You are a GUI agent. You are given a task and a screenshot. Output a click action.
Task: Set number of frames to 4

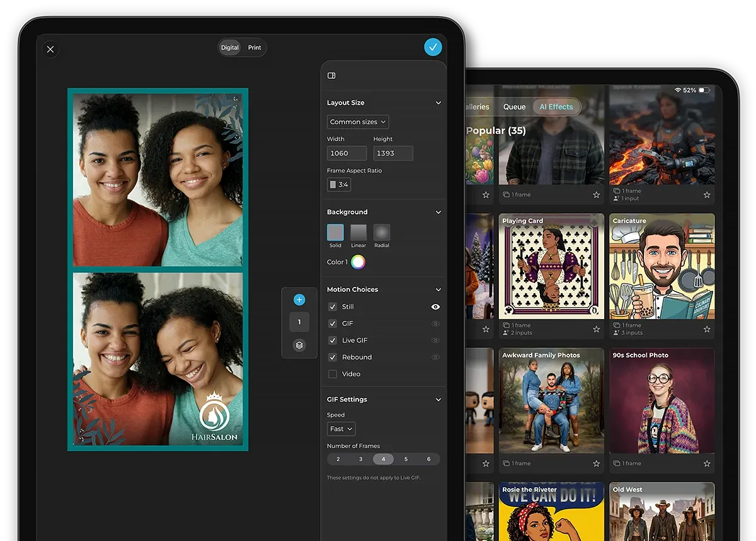pos(383,459)
